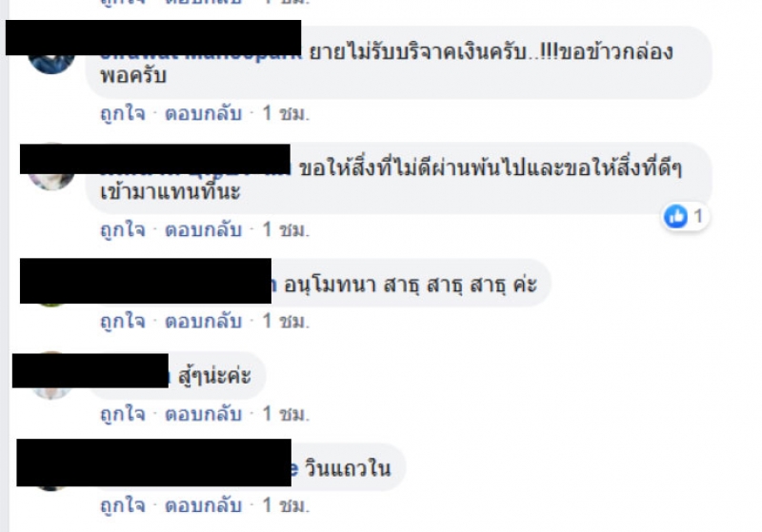Open 1 ชม. timestamp under วินแถวใน comment
This screenshot has height=532, width=762.
(286, 505)
